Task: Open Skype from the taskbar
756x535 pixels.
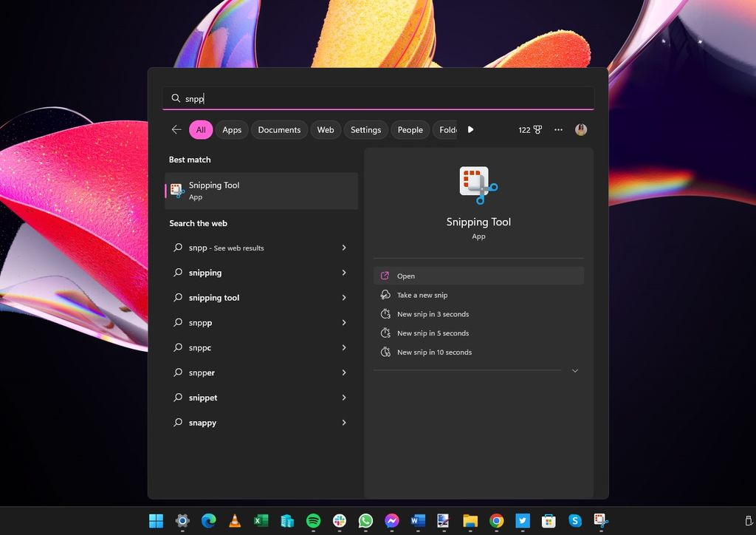Action: [577, 521]
